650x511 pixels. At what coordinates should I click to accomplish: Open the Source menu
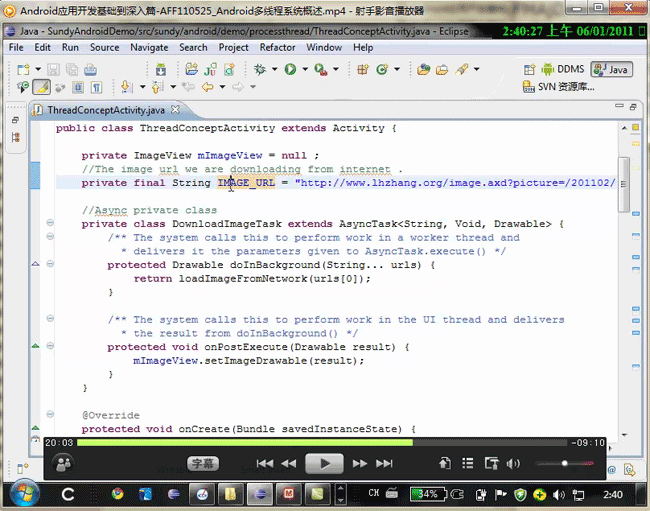click(x=104, y=48)
